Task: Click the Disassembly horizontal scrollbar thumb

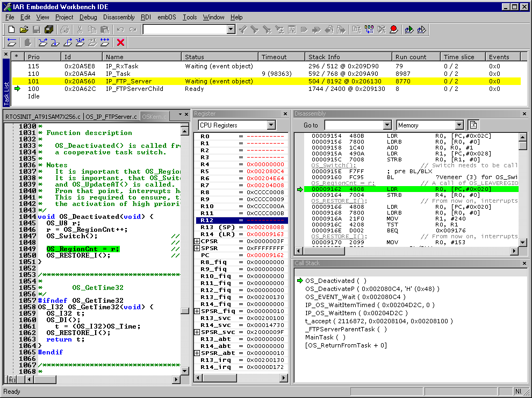Action: [x=324, y=251]
